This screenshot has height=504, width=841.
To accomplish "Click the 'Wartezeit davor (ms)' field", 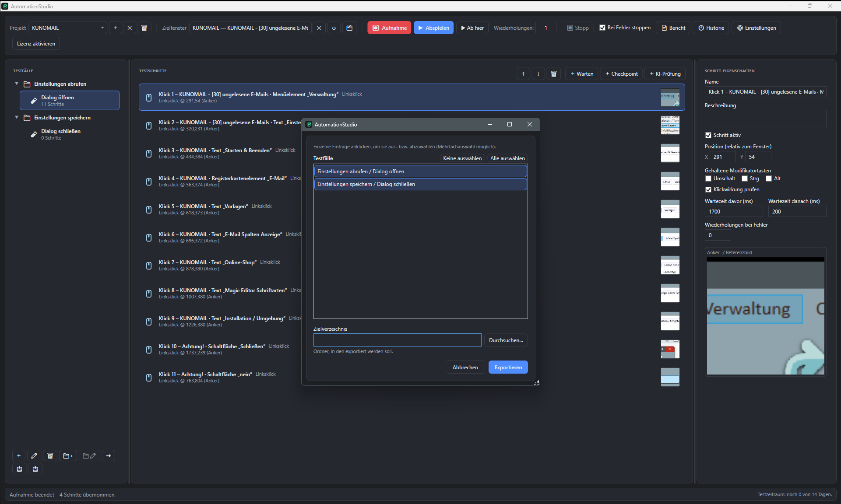I will pyautogui.click(x=733, y=212).
